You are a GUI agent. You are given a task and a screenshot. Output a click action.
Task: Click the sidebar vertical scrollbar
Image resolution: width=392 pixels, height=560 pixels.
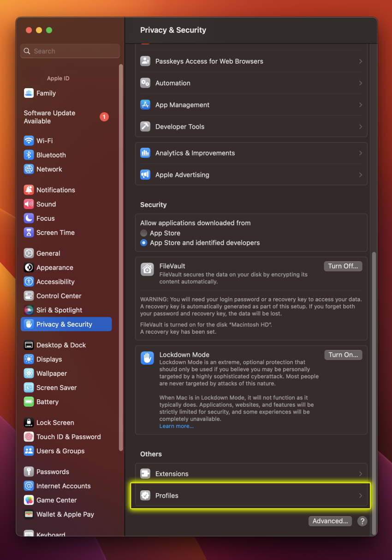(x=121, y=257)
